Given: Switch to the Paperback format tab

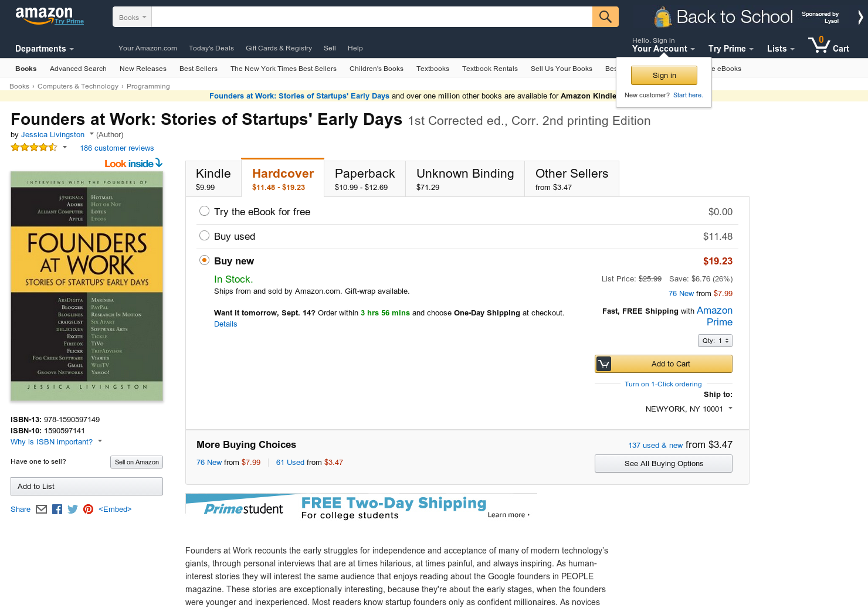Looking at the screenshot, I should coord(365,179).
